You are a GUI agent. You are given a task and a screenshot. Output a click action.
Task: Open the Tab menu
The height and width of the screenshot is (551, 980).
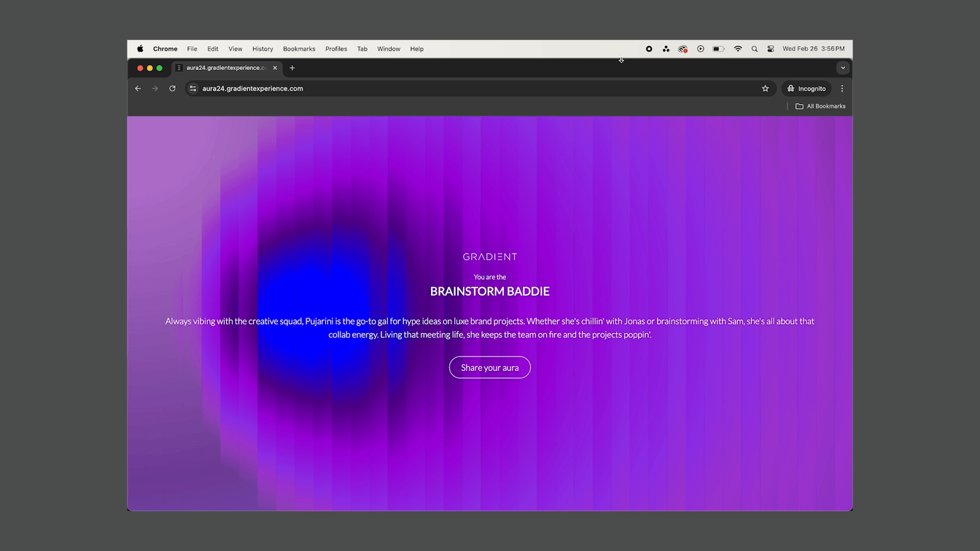click(x=362, y=49)
